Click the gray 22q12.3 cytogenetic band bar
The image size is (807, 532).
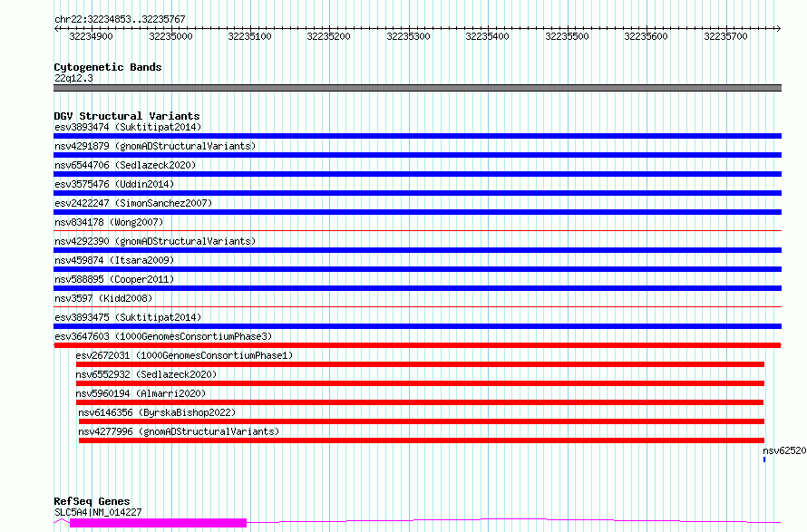point(417,88)
